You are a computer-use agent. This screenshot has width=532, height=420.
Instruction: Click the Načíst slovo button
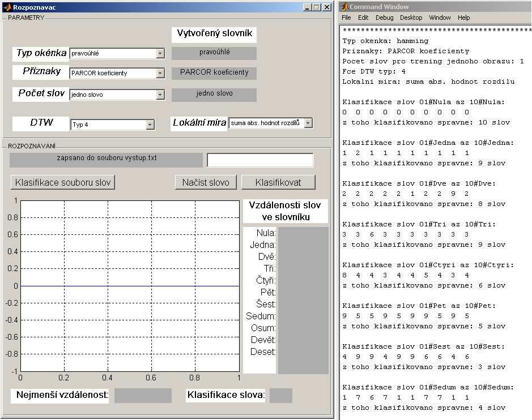coord(206,182)
